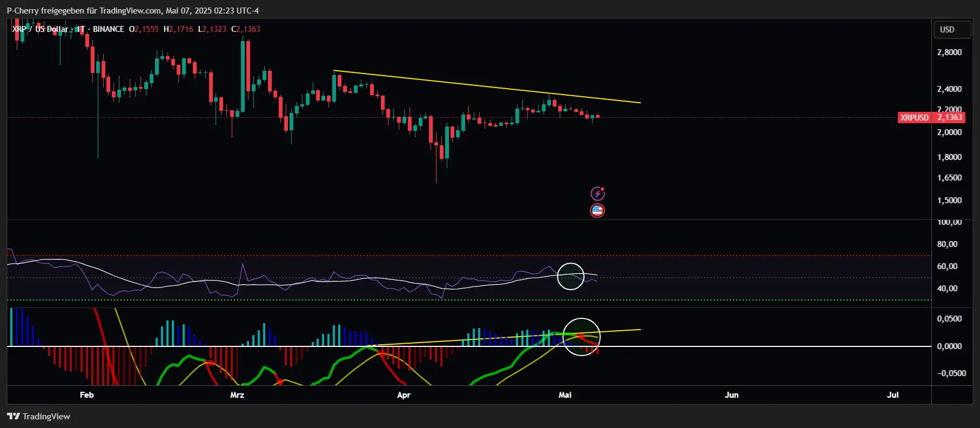
Task: Click the close value C2,1363
Action: (246, 29)
